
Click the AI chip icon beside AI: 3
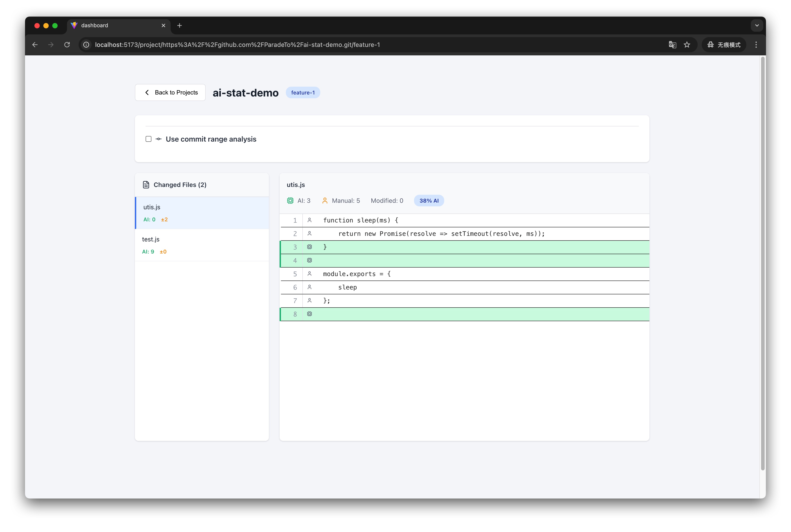[290, 201]
